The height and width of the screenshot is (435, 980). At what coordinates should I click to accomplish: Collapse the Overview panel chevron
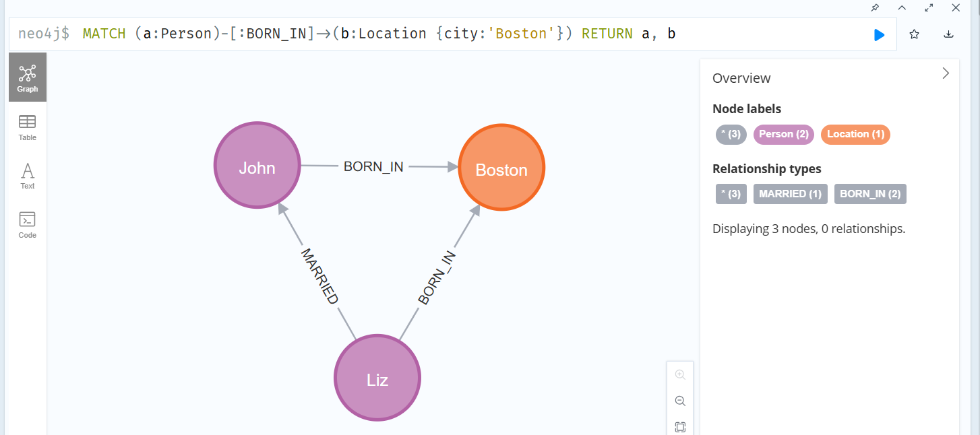click(x=946, y=73)
